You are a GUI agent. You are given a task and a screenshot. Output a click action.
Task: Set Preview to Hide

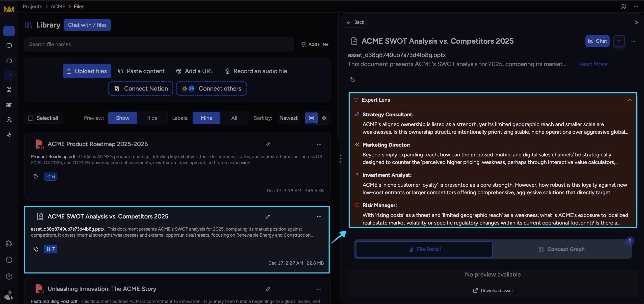152,118
